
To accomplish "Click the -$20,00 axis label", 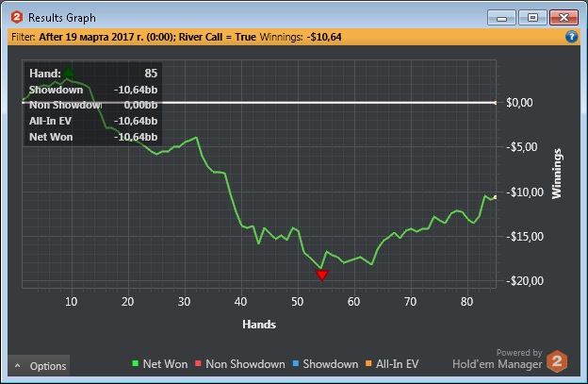I will click(525, 281).
